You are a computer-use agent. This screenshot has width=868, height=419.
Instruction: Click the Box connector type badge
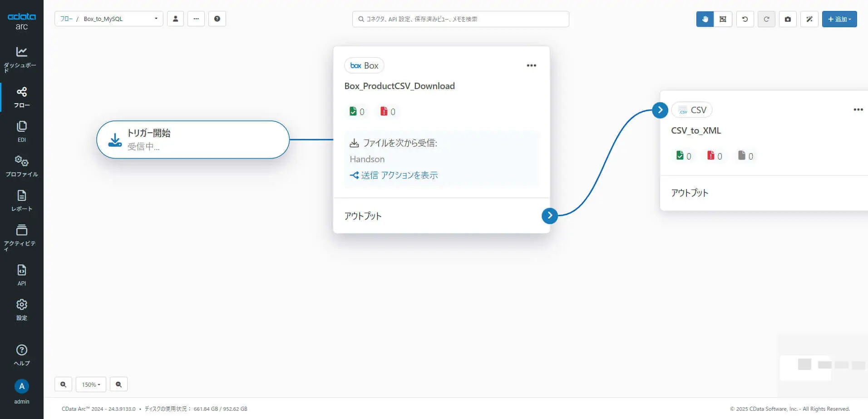pyautogui.click(x=364, y=65)
